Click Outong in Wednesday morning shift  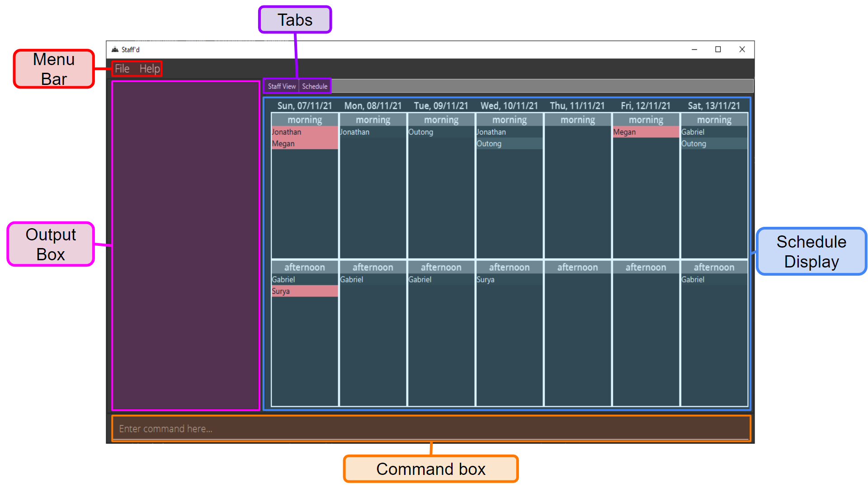tap(509, 144)
